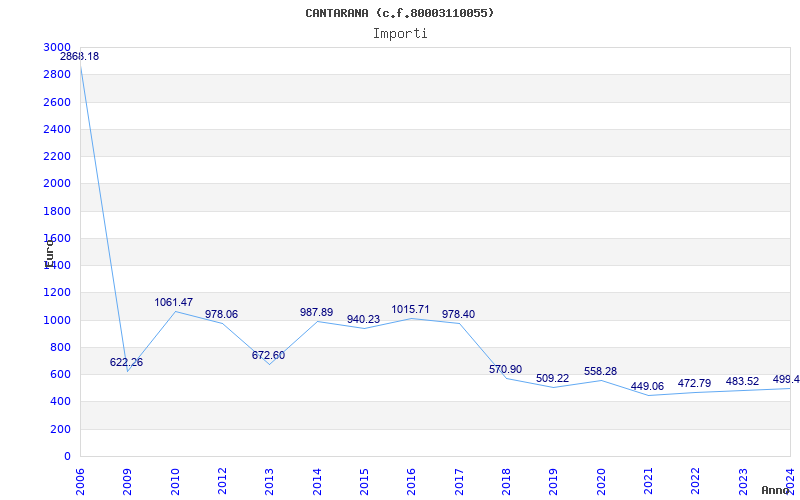Select the 2010 x-axis year label
The image size is (800, 500).
175,481
